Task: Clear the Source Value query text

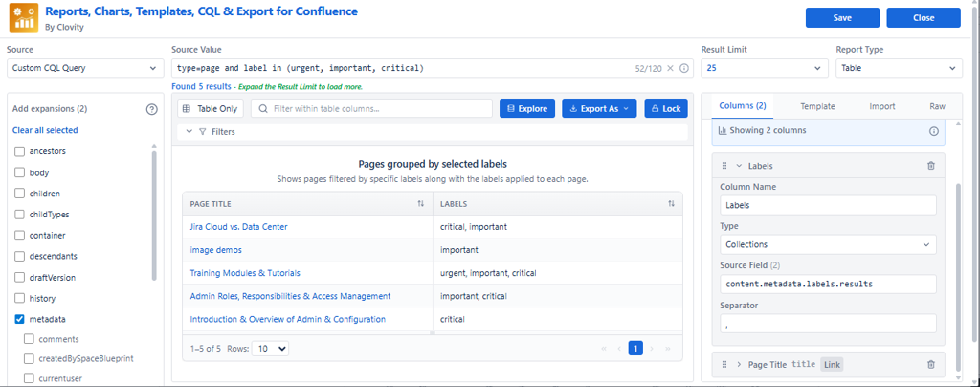Action: pyautogui.click(x=670, y=68)
